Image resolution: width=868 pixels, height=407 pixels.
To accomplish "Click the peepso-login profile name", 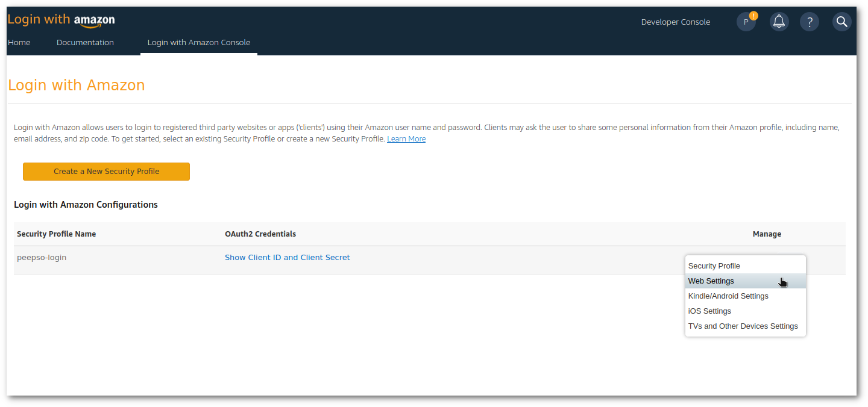I will [x=42, y=258].
